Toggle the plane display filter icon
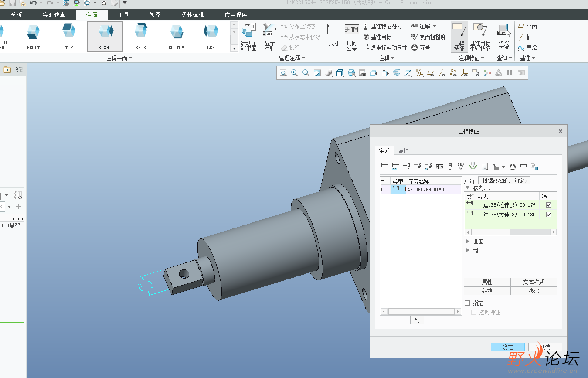 (431, 73)
